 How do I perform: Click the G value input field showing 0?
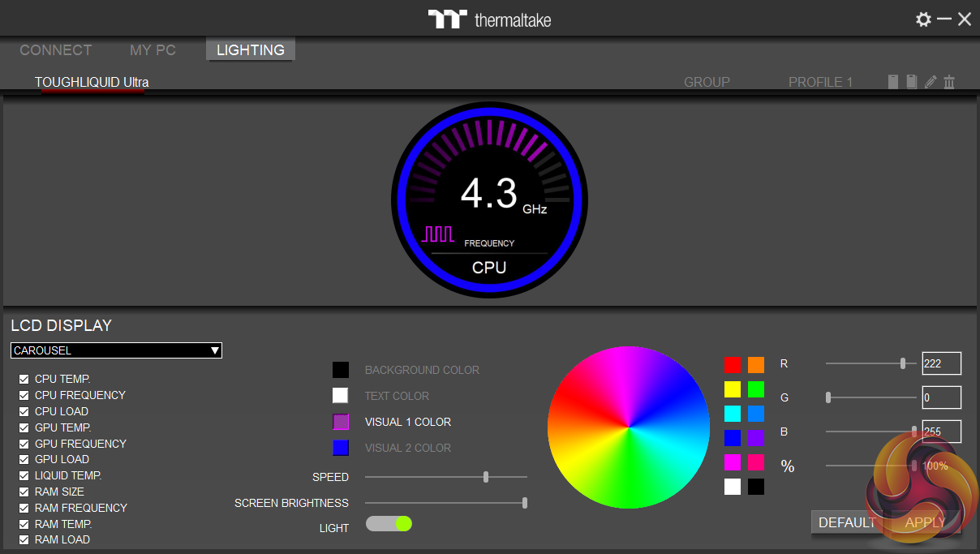click(x=942, y=397)
